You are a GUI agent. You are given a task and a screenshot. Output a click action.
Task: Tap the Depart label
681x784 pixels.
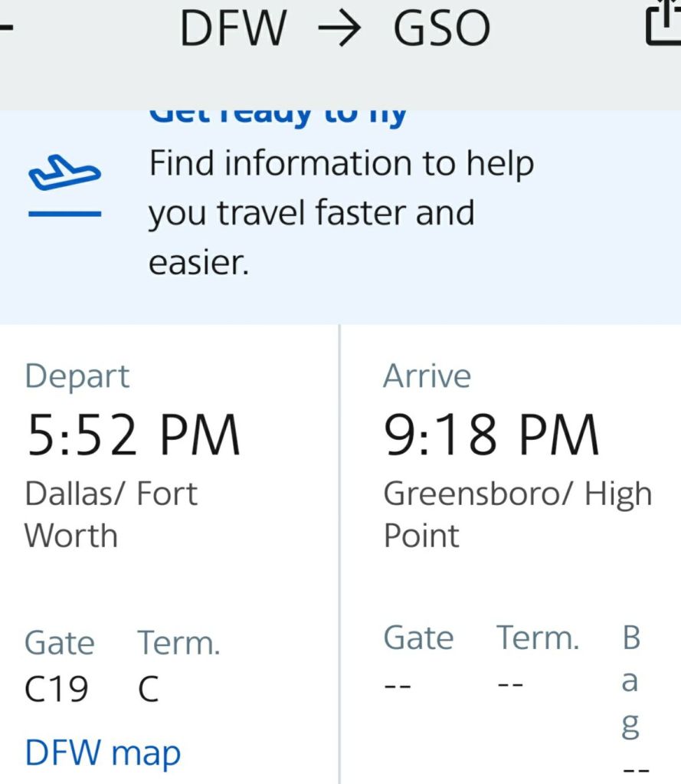(77, 376)
